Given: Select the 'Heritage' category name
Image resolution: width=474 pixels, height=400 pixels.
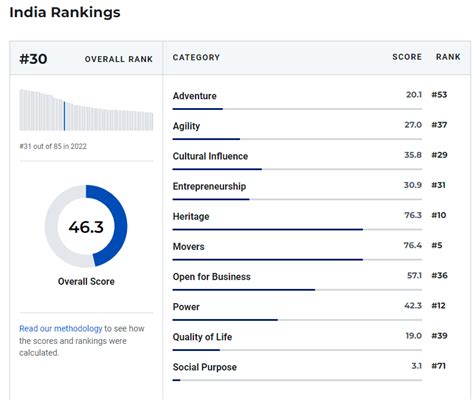Looking at the screenshot, I should click(x=191, y=216).
